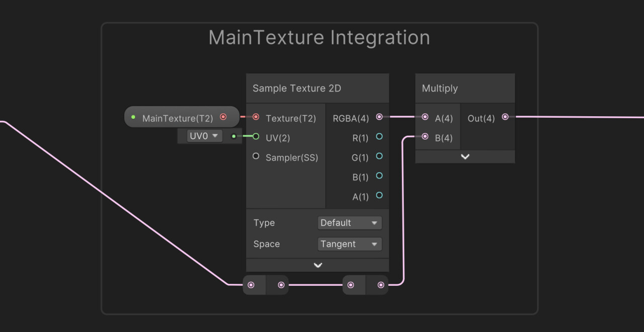Click the R(1) output port

380,136
